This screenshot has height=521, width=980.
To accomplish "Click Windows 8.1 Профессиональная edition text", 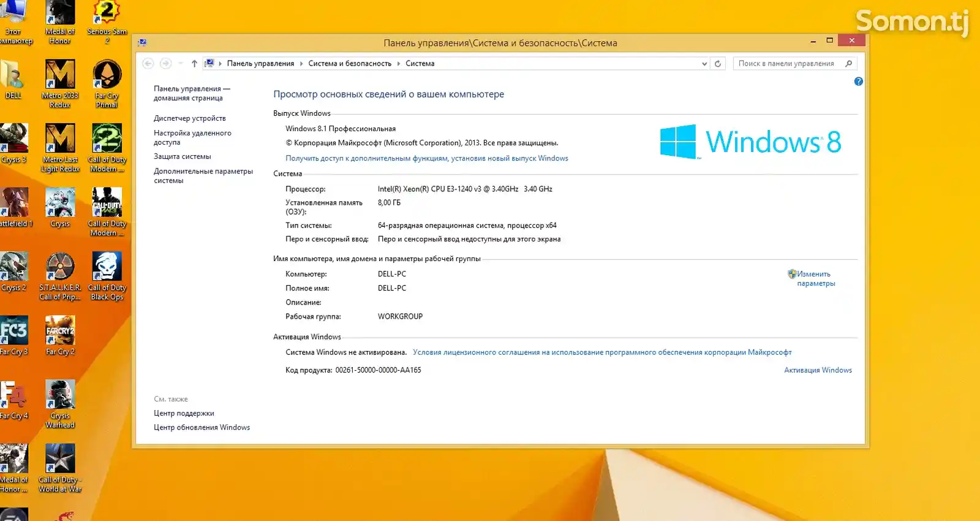I will (341, 129).
